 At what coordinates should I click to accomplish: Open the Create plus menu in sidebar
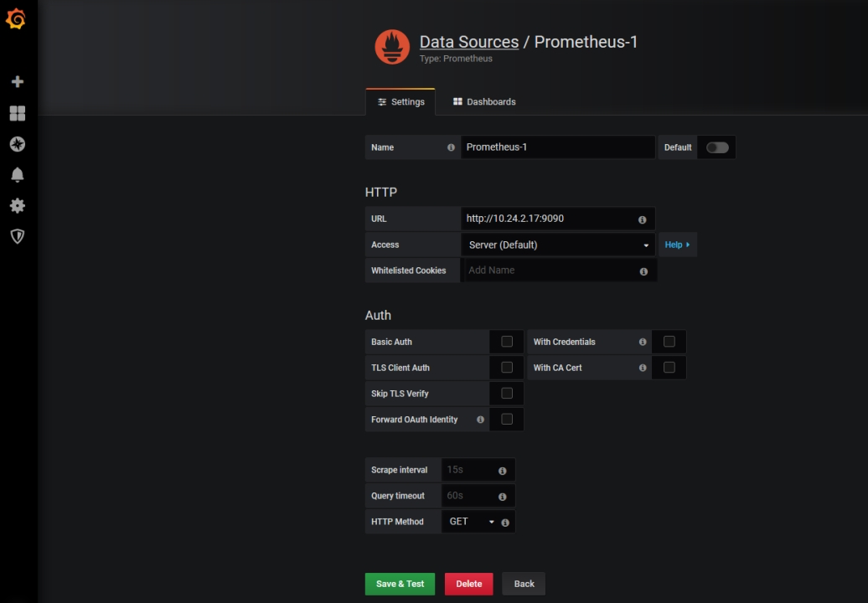(x=17, y=82)
